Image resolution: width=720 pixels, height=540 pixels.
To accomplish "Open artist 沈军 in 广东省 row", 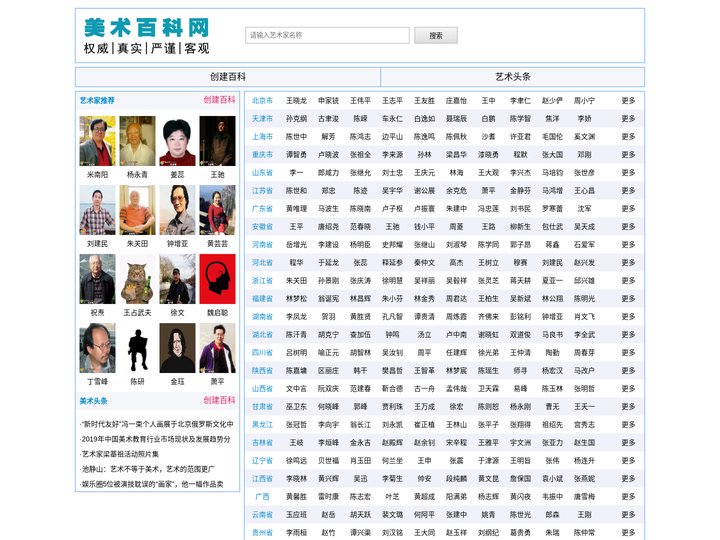I will [x=584, y=208].
